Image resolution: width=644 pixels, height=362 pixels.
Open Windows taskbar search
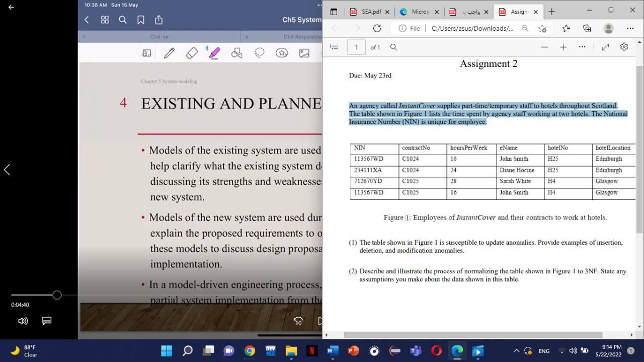(187, 350)
